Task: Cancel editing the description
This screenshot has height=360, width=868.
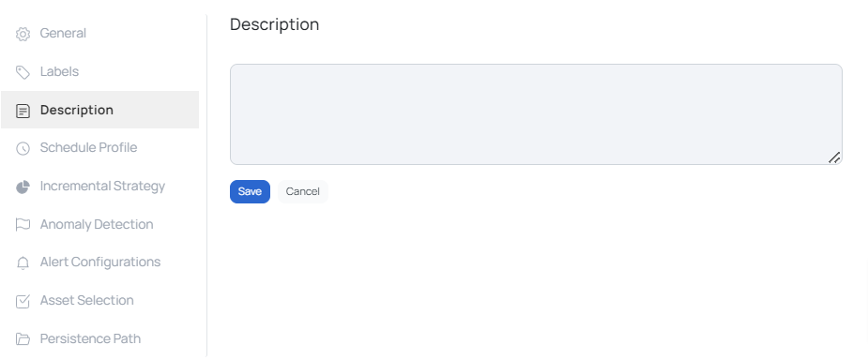Action: coord(303,191)
